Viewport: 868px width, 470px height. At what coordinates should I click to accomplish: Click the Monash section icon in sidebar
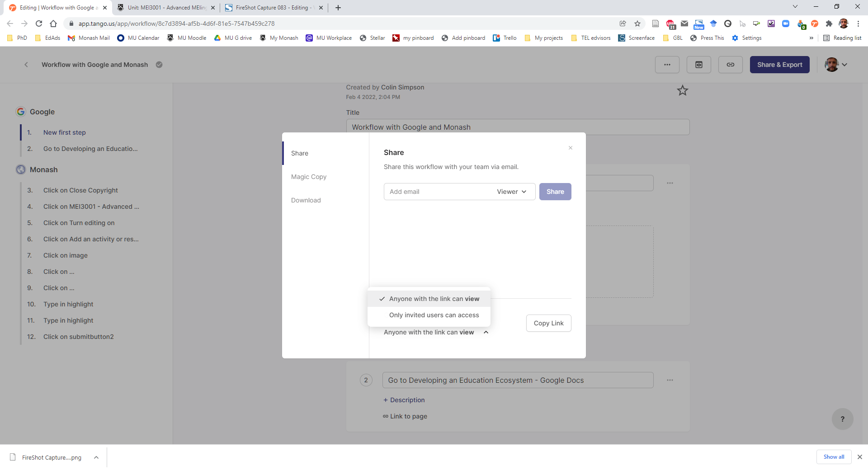pyautogui.click(x=21, y=169)
